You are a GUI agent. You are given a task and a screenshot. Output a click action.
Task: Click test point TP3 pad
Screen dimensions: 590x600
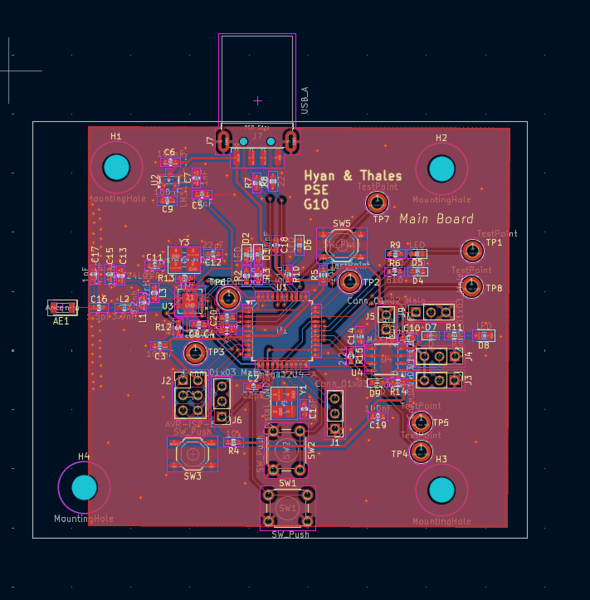click(x=195, y=352)
